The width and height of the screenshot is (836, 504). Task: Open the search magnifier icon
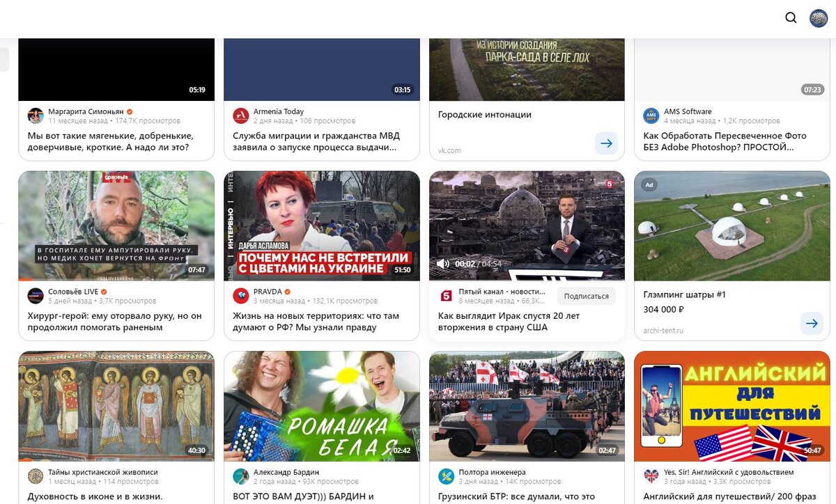click(x=791, y=18)
